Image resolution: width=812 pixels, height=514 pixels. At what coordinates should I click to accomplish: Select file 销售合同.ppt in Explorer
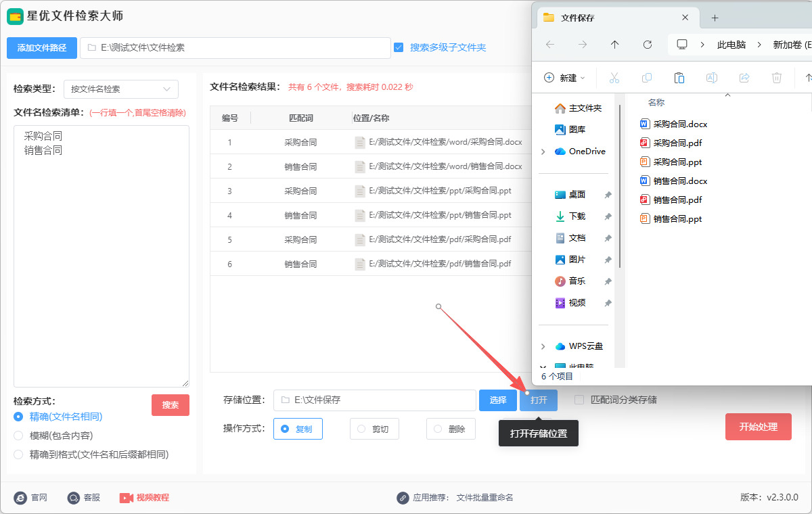(671, 219)
